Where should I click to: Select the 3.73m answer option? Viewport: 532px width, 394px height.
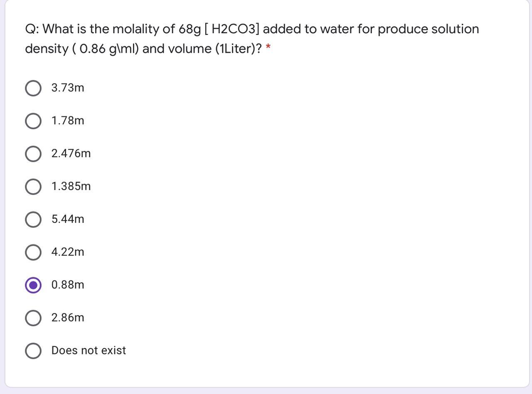pyautogui.click(x=33, y=88)
